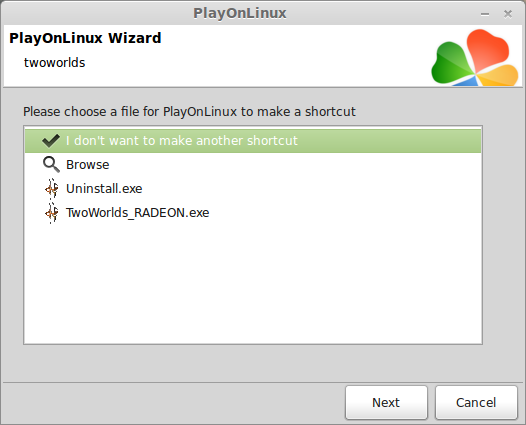Abort the wizard with Cancel
This screenshot has height=425, width=526.
(476, 402)
